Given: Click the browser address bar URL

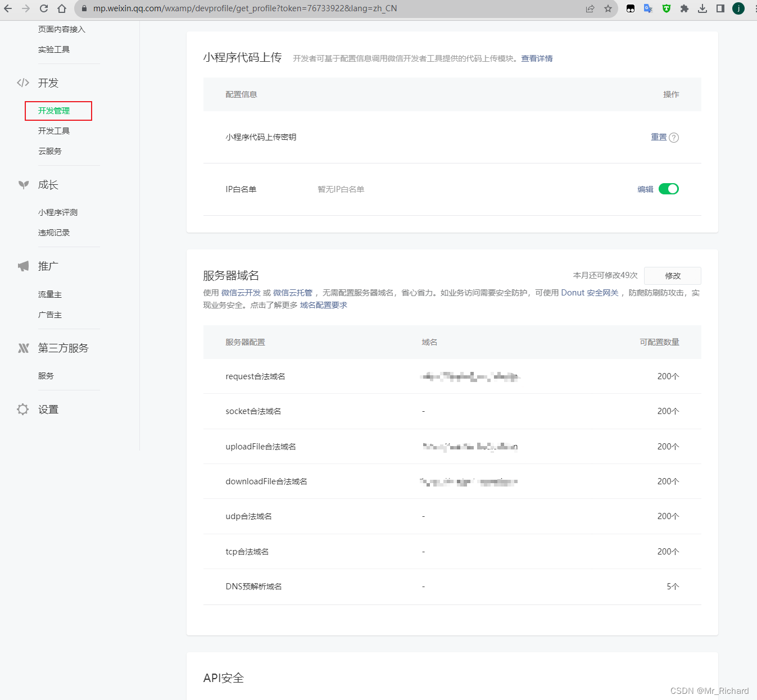Looking at the screenshot, I should (x=245, y=8).
